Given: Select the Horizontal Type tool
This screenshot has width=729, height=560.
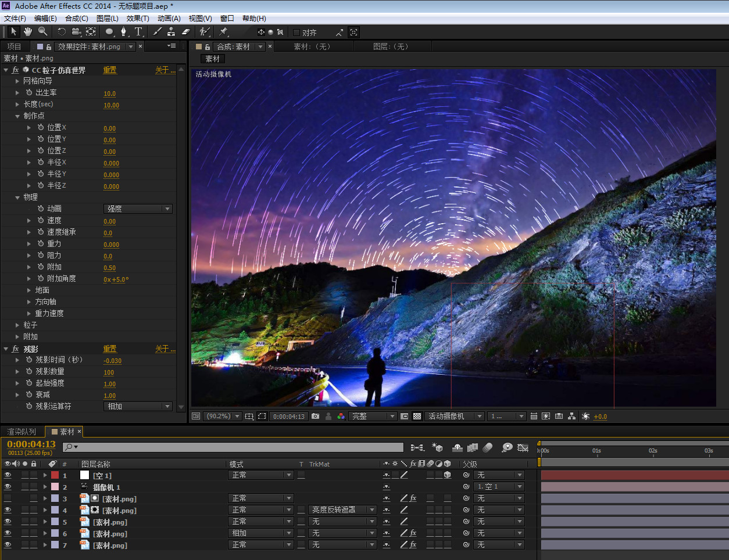Looking at the screenshot, I should [138, 32].
